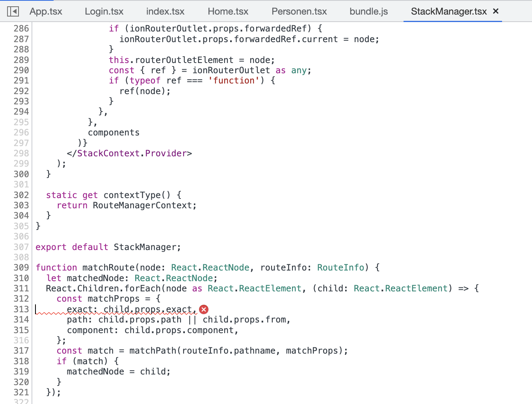This screenshot has width=532, height=404.
Task: Set breakpoint on line number 309
Action: click(21, 267)
